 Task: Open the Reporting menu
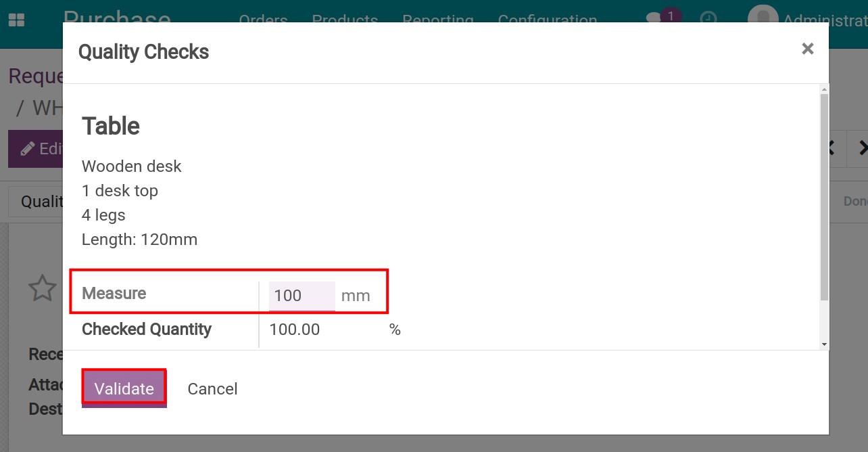pyautogui.click(x=438, y=20)
